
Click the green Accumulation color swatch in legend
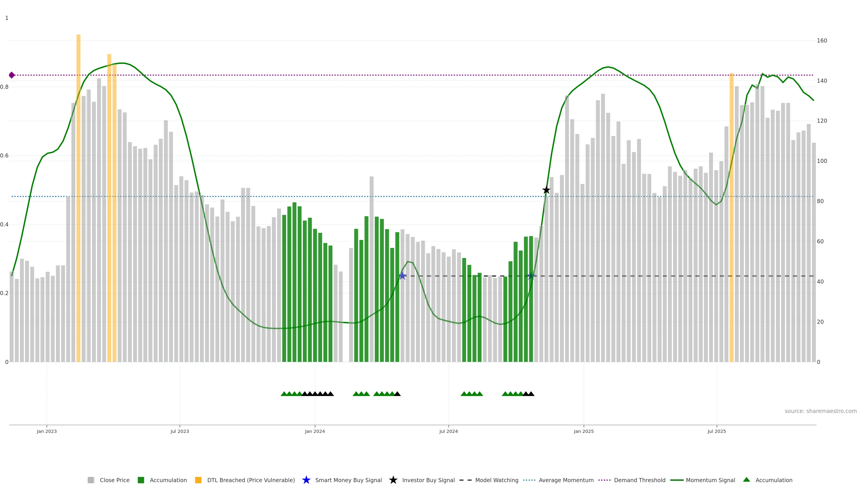click(x=141, y=480)
